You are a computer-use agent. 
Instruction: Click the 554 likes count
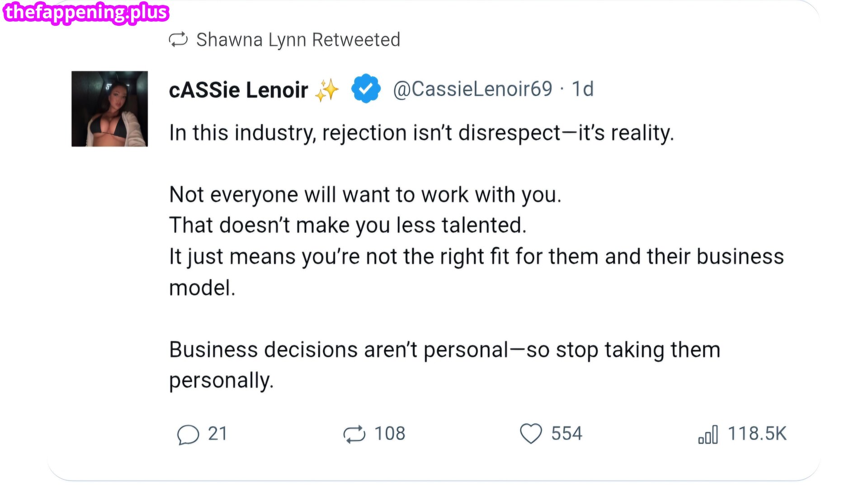point(566,434)
